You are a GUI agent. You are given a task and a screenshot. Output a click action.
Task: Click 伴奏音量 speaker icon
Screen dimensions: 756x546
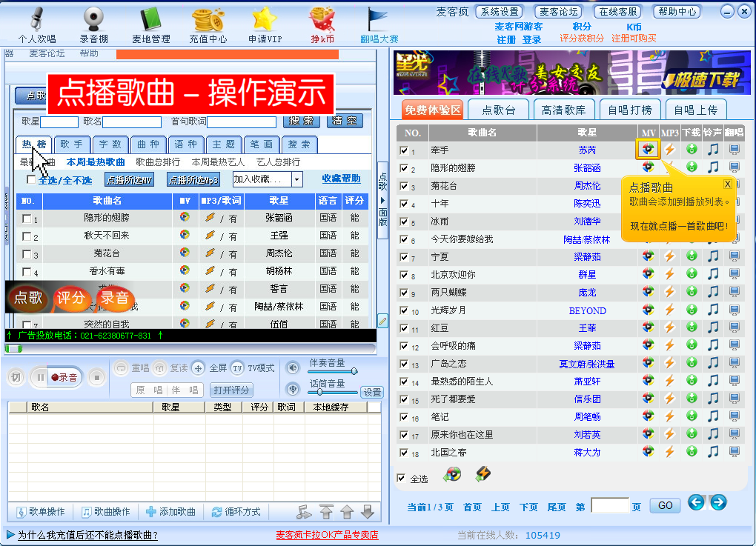293,368
